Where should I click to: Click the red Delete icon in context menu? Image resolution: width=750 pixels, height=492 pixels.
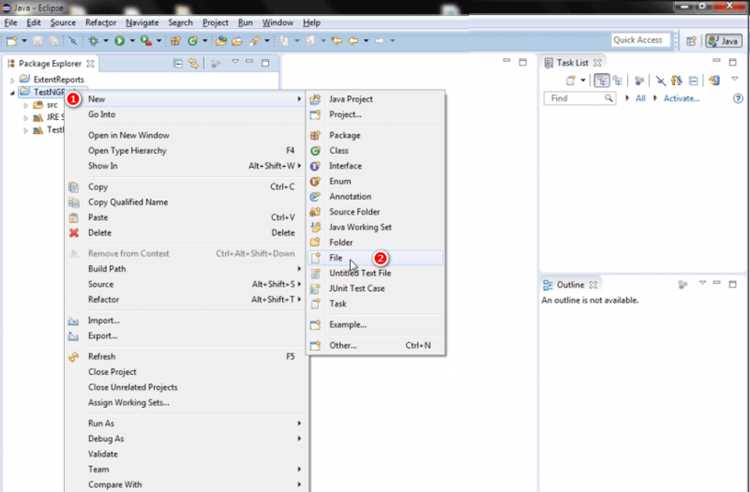coord(74,233)
